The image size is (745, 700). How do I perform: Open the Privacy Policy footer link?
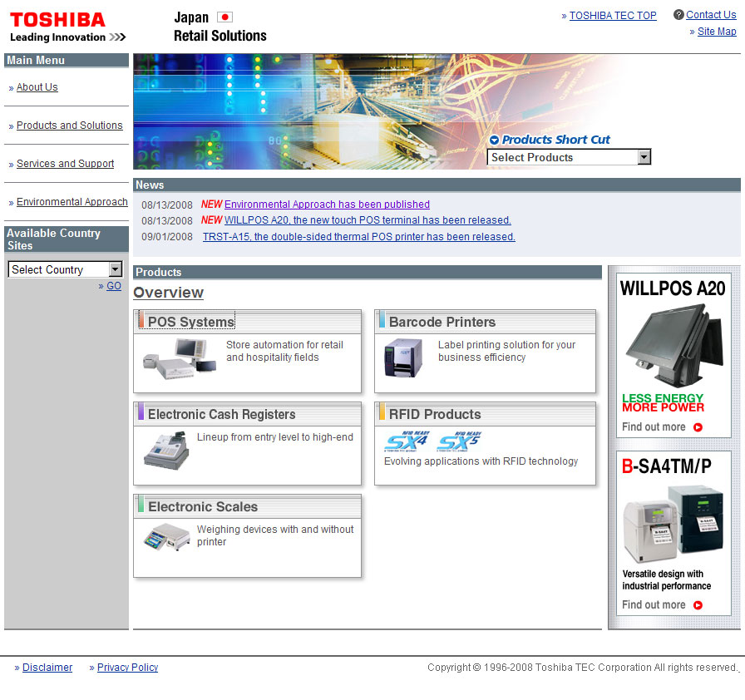(127, 668)
